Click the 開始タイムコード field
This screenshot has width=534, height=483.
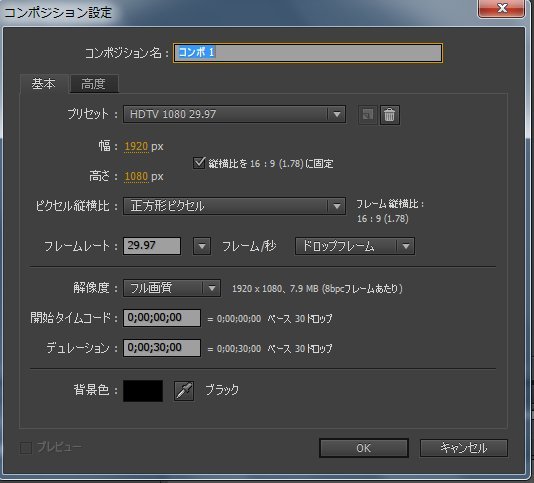point(162,318)
